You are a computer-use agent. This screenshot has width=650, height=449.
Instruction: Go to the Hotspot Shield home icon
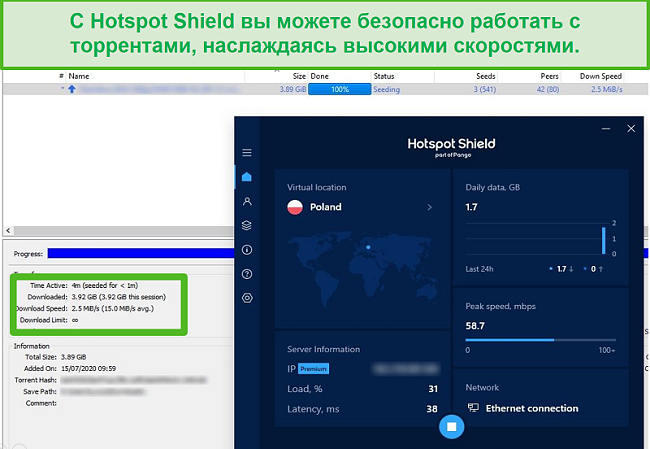[x=247, y=177]
